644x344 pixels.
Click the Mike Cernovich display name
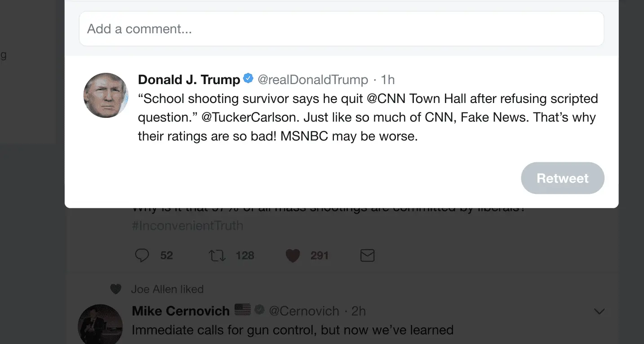(x=181, y=310)
